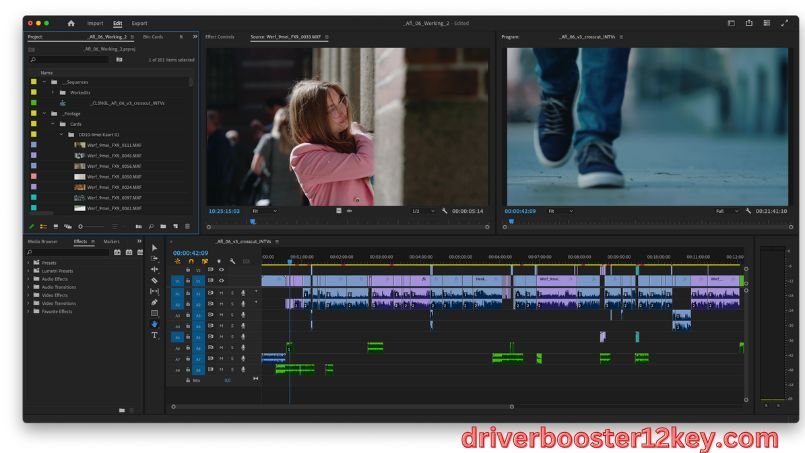Click the Source monitor playhead scrubber

tap(253, 221)
